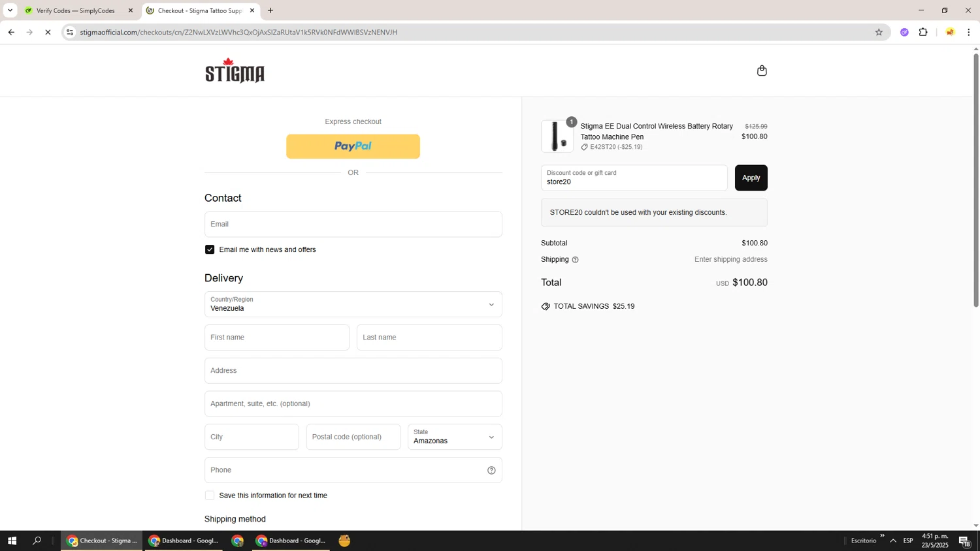Close the Checkout - Stigma tab

point(252,10)
